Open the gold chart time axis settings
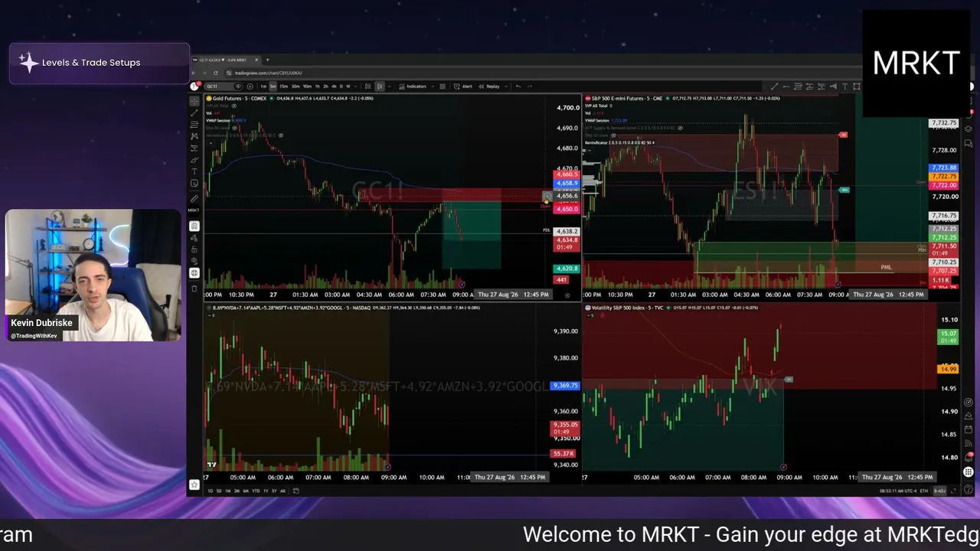The width and height of the screenshot is (980, 551). click(567, 295)
